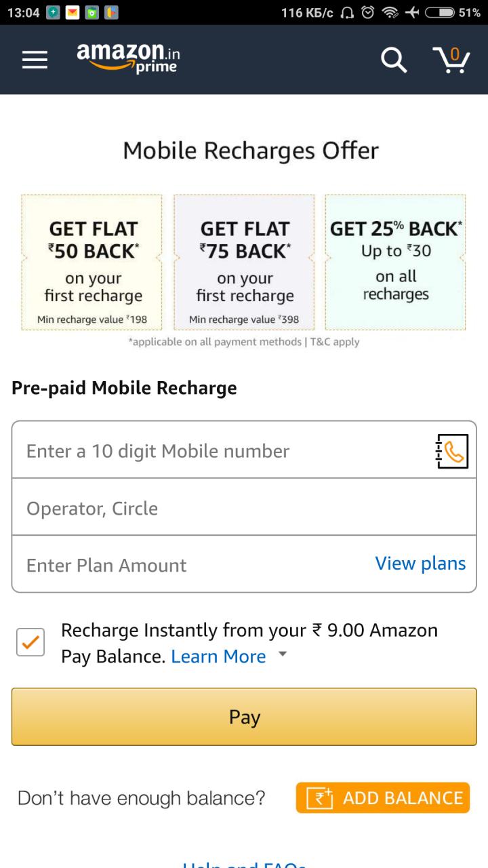
Task: Follow the Learn More link
Action: coord(218,656)
